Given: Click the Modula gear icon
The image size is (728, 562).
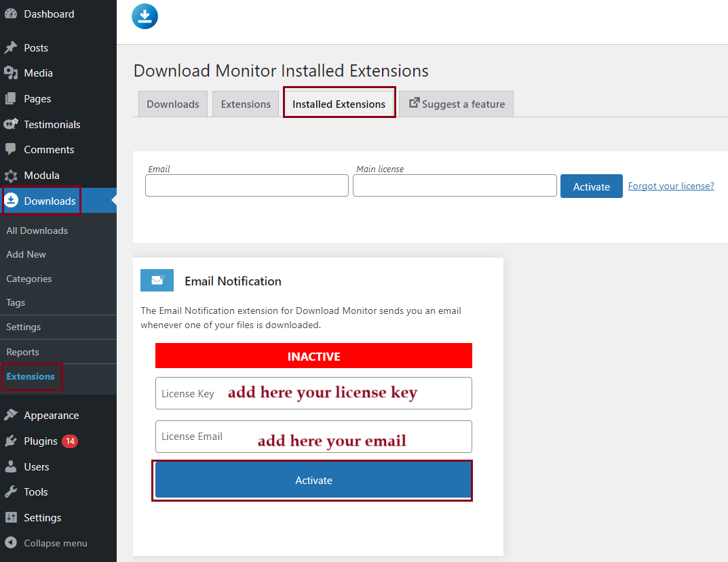Looking at the screenshot, I should coord(11,176).
